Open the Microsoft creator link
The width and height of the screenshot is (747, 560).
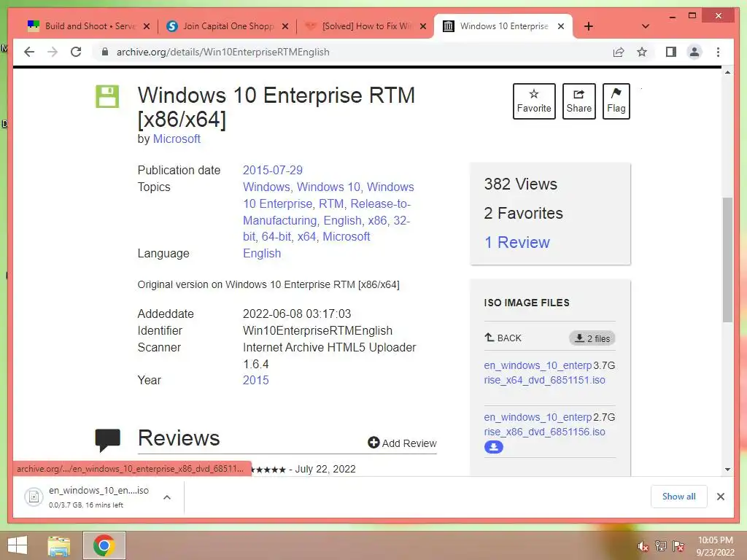click(x=177, y=139)
